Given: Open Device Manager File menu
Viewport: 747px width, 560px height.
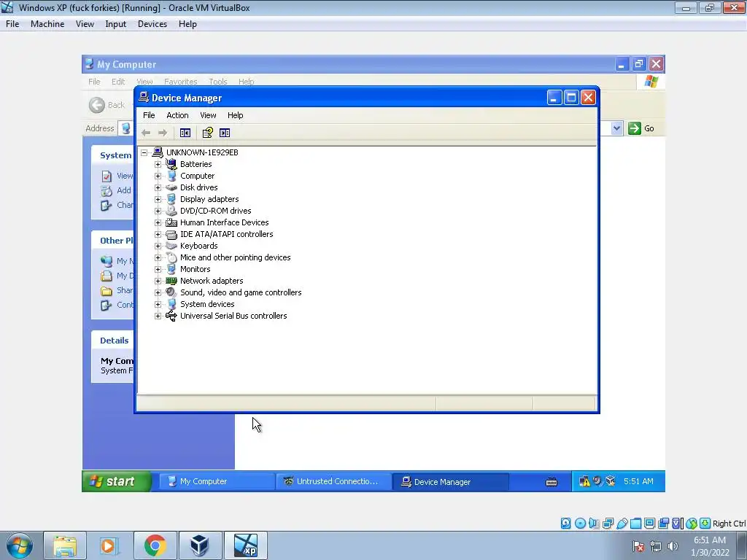Looking at the screenshot, I should [149, 115].
